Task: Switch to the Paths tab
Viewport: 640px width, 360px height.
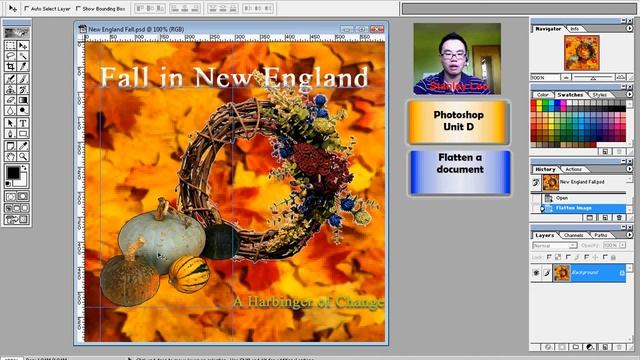Action: click(x=600, y=236)
